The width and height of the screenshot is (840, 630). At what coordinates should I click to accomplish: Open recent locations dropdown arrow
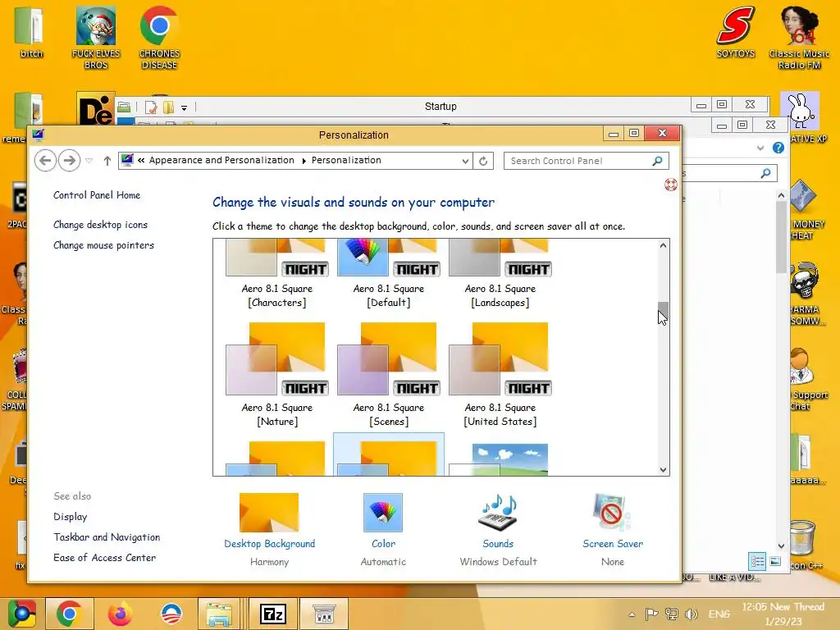[x=89, y=161]
